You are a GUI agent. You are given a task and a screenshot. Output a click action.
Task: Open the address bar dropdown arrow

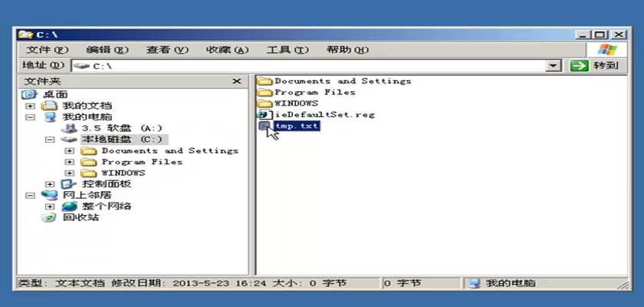tap(554, 66)
